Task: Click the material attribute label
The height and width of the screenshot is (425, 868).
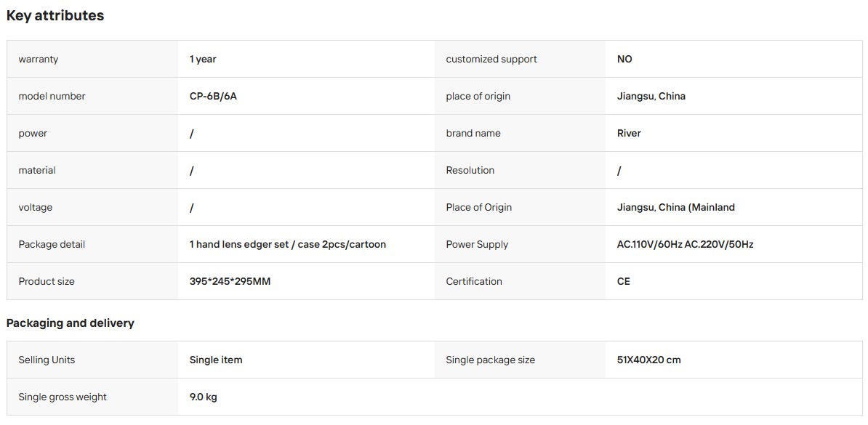Action: tap(37, 171)
